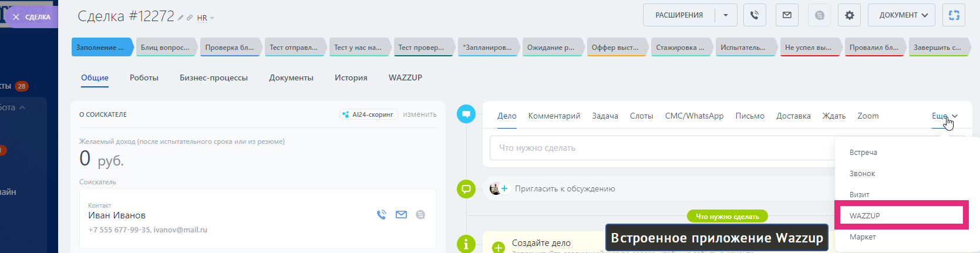Call Иван Иванов via contact phone icon
The width and height of the screenshot is (980, 253).
click(x=382, y=215)
